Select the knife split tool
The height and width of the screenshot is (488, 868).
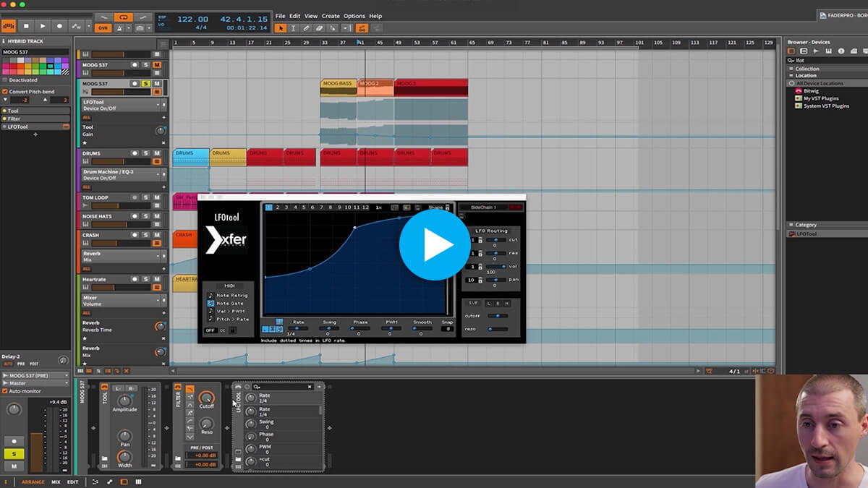(x=332, y=28)
